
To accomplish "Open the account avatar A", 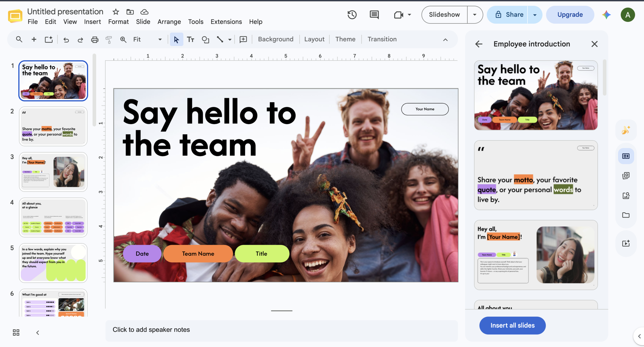I will 628,15.
